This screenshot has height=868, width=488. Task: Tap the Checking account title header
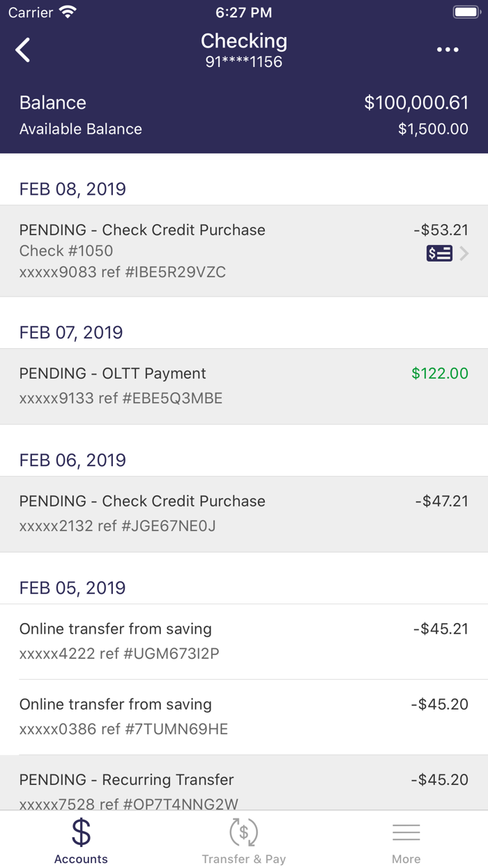(x=244, y=40)
